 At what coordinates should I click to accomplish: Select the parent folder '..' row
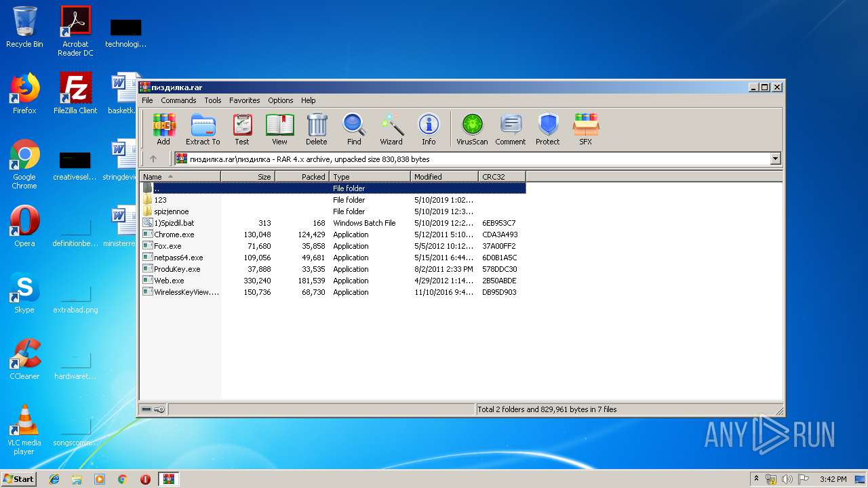(333, 188)
